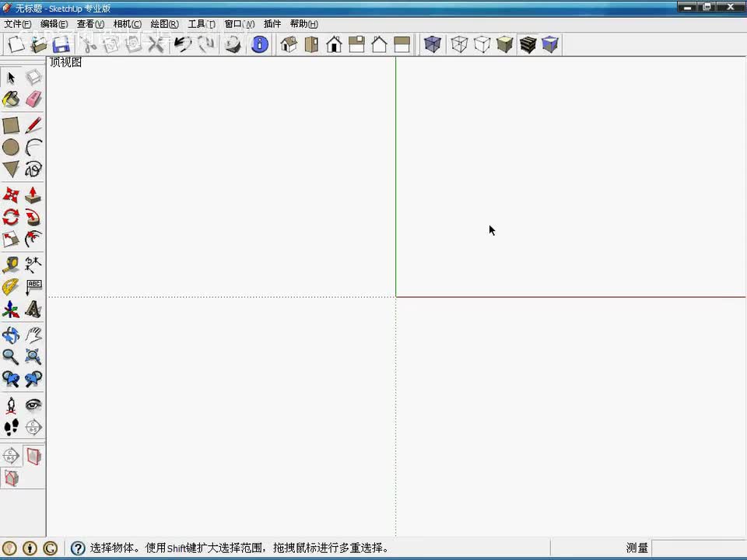
Task: Select the Zoom Window tool
Action: [33, 357]
